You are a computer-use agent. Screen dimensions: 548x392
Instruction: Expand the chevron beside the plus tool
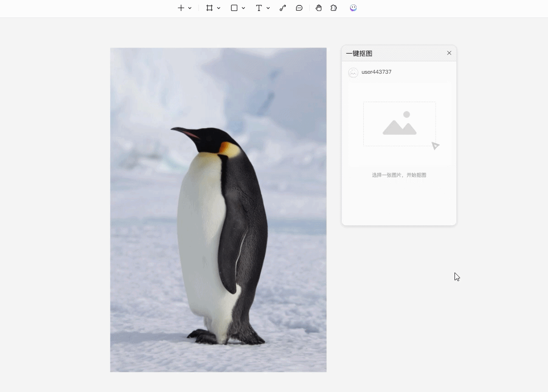coord(190,8)
